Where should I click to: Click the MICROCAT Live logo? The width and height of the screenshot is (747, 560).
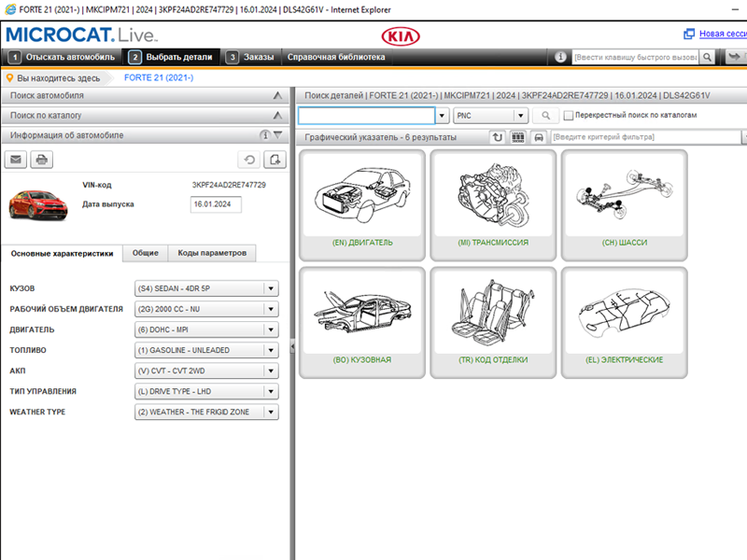pos(81,35)
